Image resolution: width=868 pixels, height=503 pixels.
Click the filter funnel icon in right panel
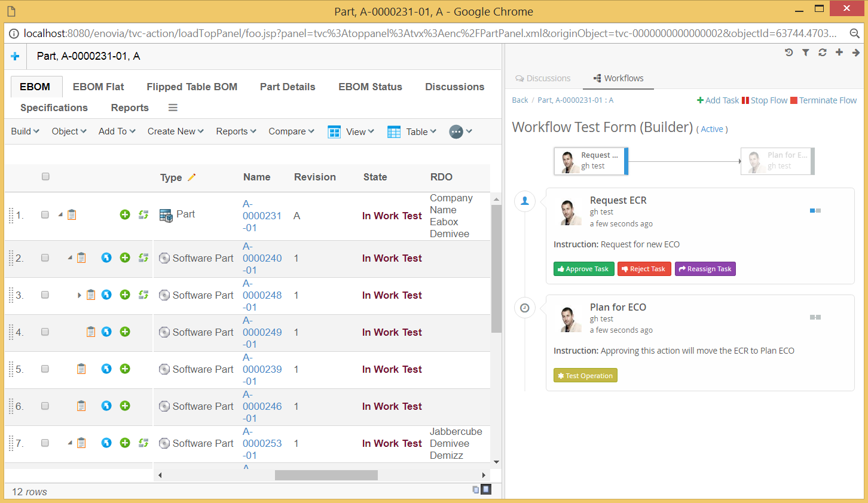(806, 53)
